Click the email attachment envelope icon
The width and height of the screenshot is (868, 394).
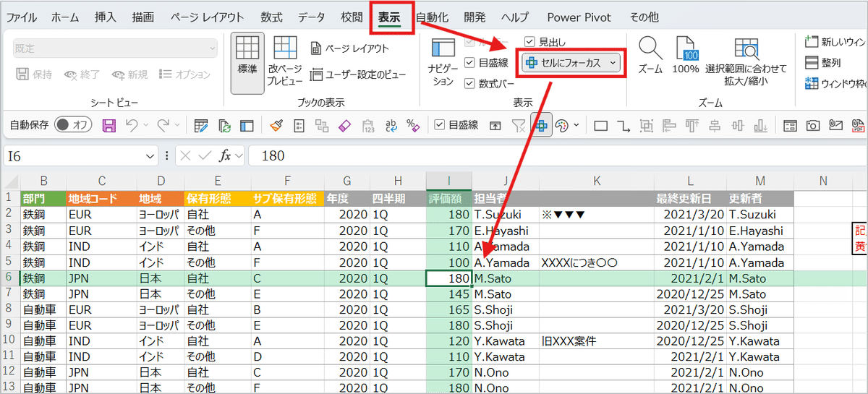[x=836, y=125]
